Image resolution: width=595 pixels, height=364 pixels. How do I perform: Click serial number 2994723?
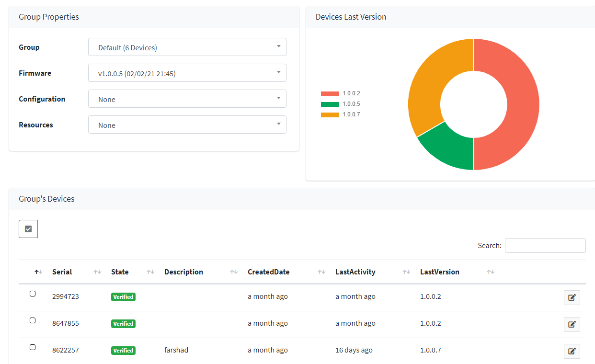click(x=66, y=296)
